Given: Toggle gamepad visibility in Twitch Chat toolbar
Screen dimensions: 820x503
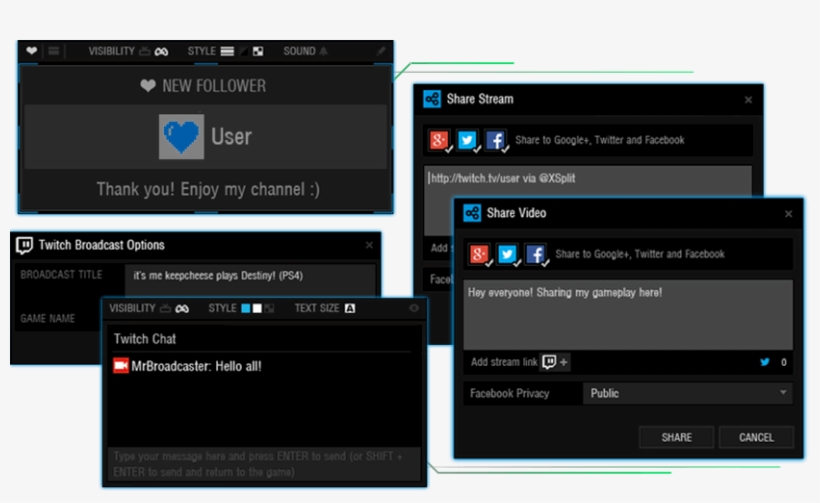Looking at the screenshot, I should (181, 308).
